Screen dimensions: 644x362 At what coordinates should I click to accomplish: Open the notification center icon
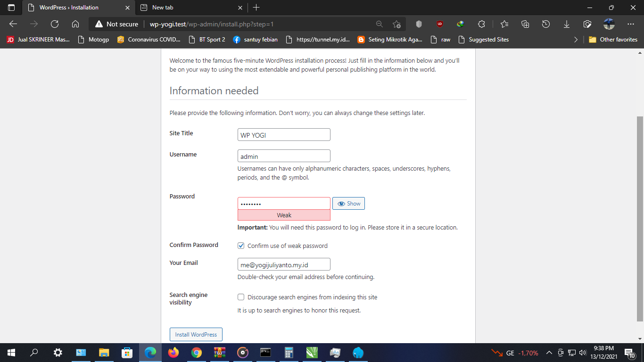point(629,353)
